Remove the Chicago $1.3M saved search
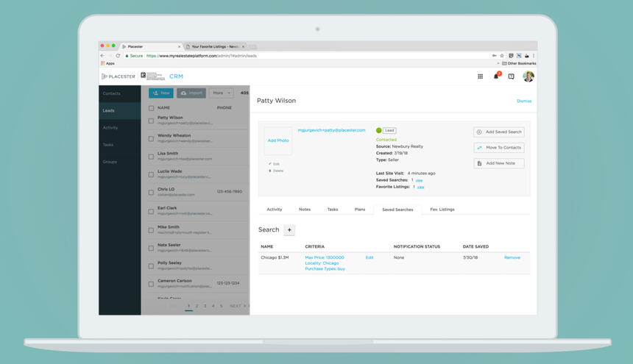 (512, 257)
